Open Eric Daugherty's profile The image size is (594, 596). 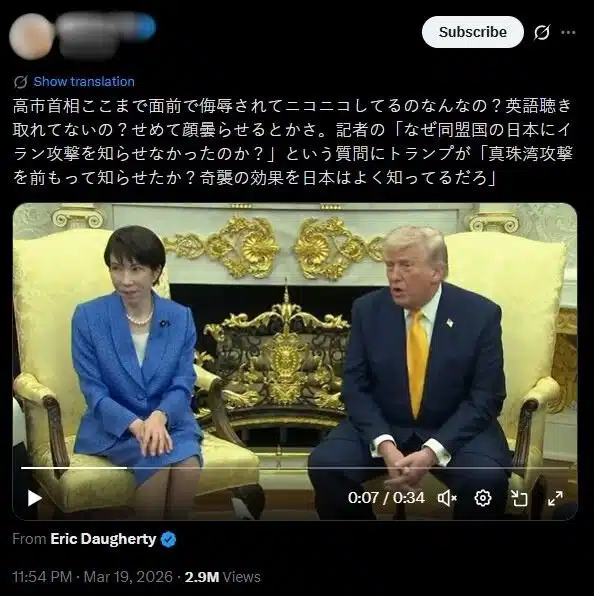[x=103, y=539]
